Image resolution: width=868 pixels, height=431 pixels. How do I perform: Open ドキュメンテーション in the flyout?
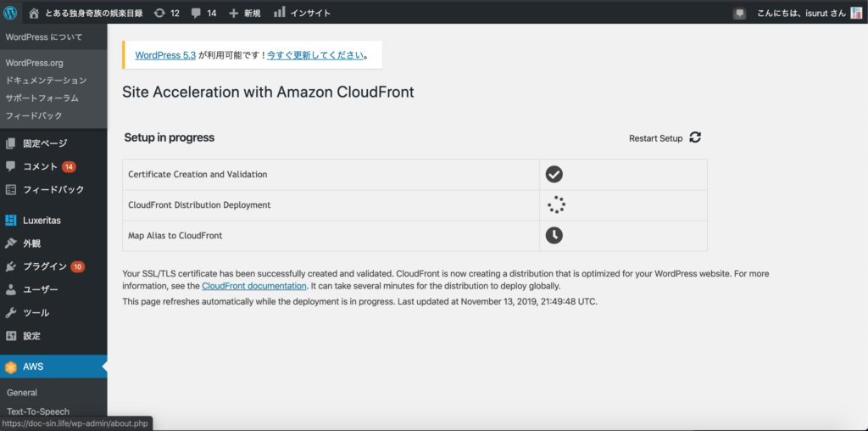[46, 81]
